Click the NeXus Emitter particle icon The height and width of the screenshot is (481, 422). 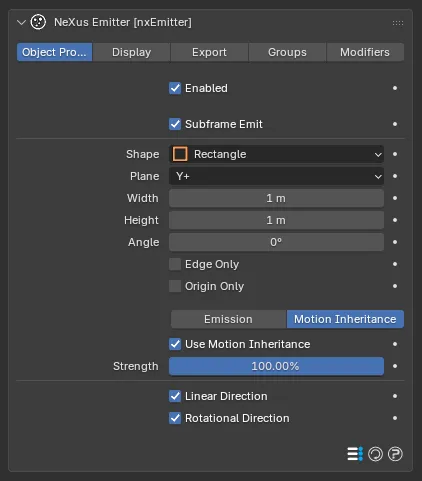pyautogui.click(x=38, y=22)
